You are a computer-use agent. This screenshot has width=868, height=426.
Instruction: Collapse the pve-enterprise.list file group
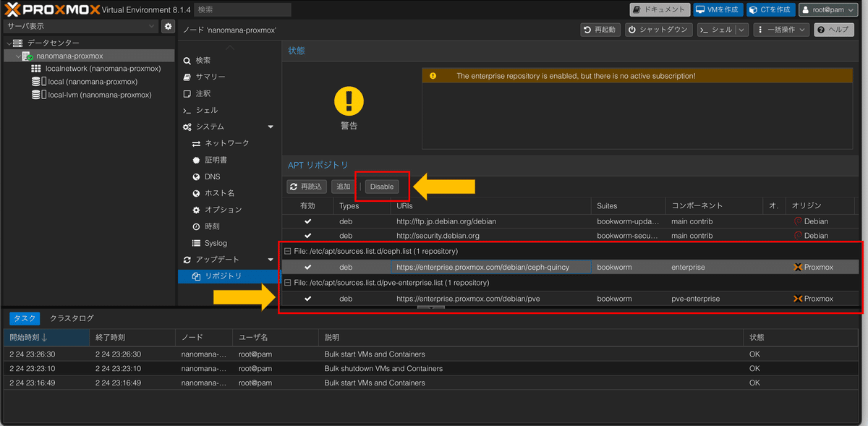287,283
